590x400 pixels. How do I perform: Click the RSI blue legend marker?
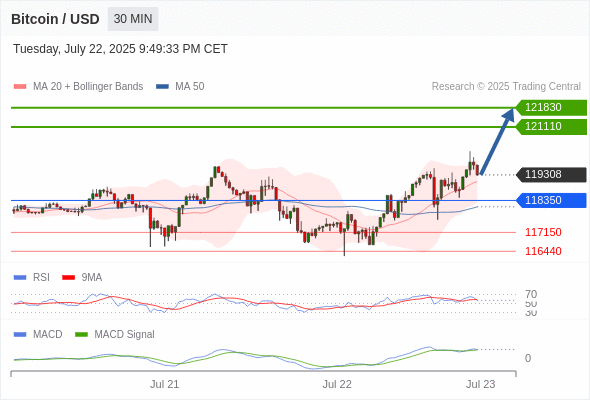coord(20,278)
